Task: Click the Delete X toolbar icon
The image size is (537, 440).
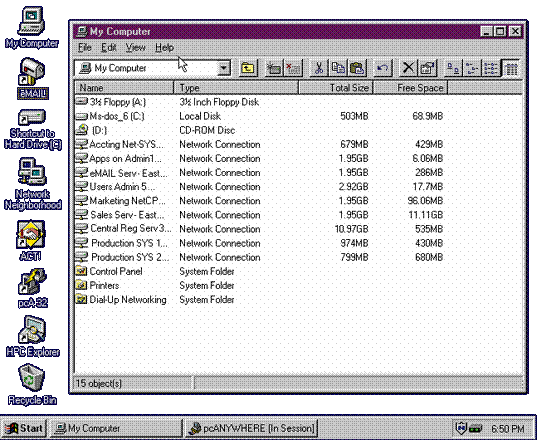Action: click(x=408, y=68)
